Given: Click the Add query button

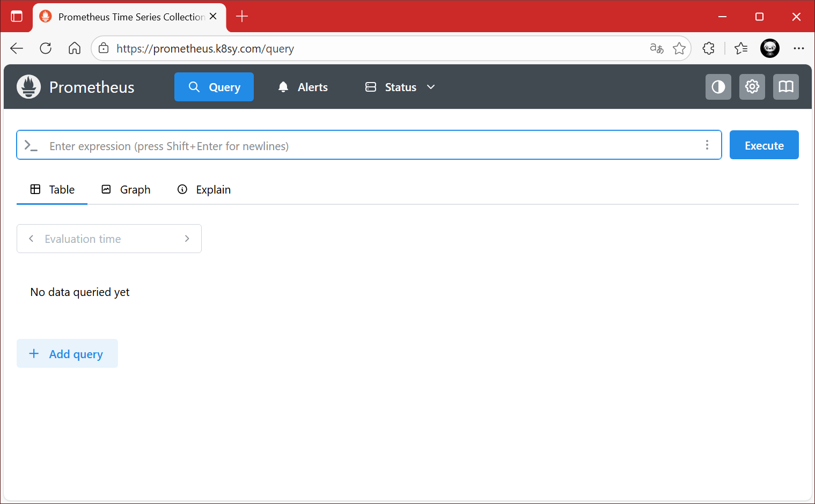Looking at the screenshot, I should (67, 353).
